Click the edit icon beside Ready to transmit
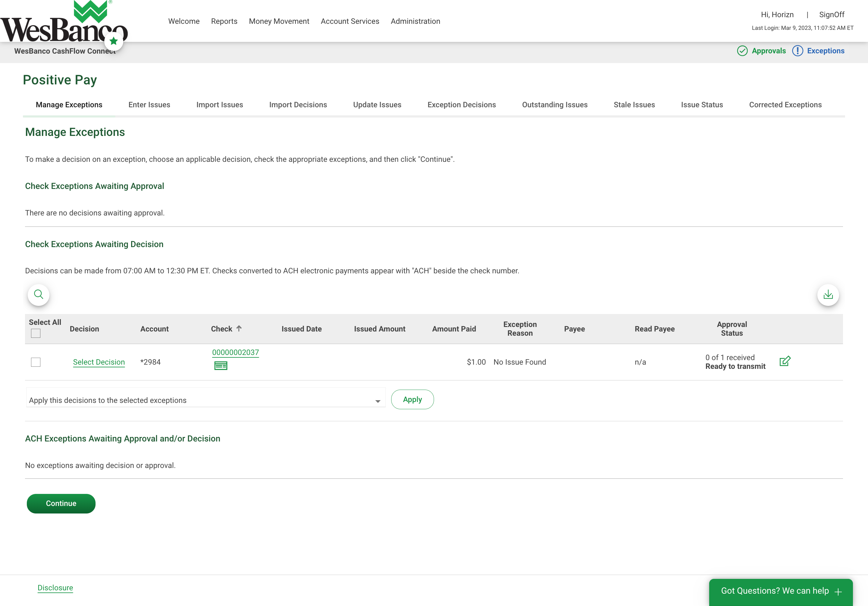The image size is (868, 606). [785, 361]
